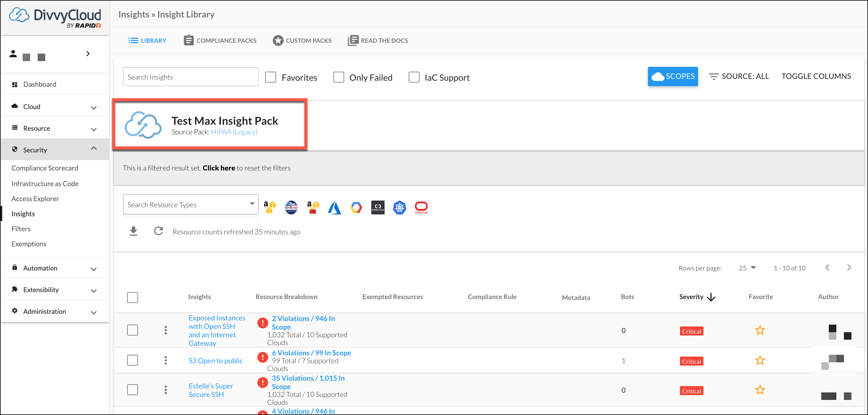The width and height of the screenshot is (868, 415).
Task: Sort by the Resource Breakdown column
Action: tap(286, 297)
